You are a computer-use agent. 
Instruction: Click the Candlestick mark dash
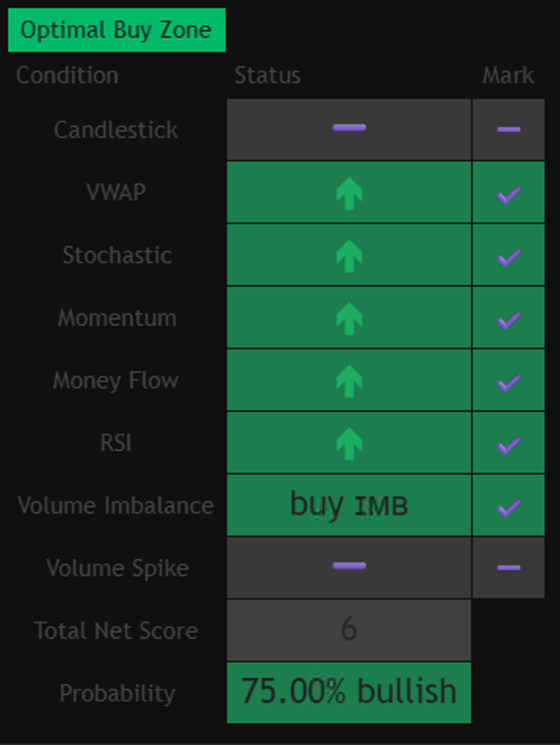coord(508,129)
